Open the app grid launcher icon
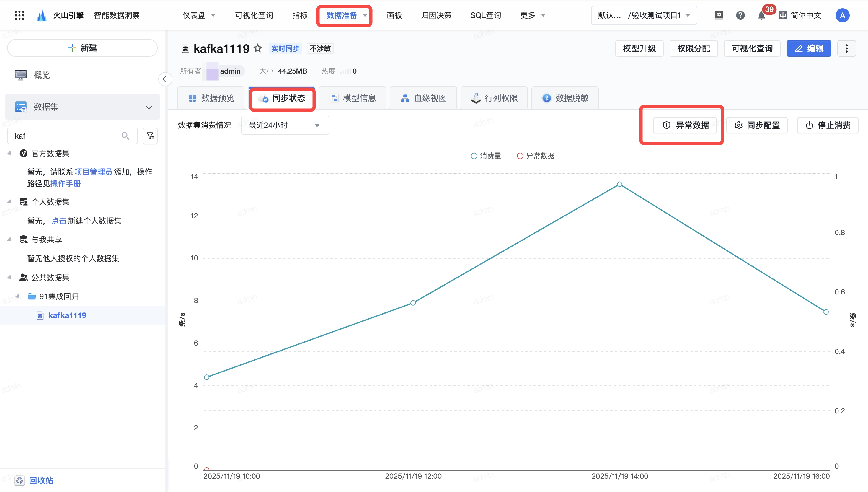868x492 pixels. pyautogui.click(x=19, y=15)
